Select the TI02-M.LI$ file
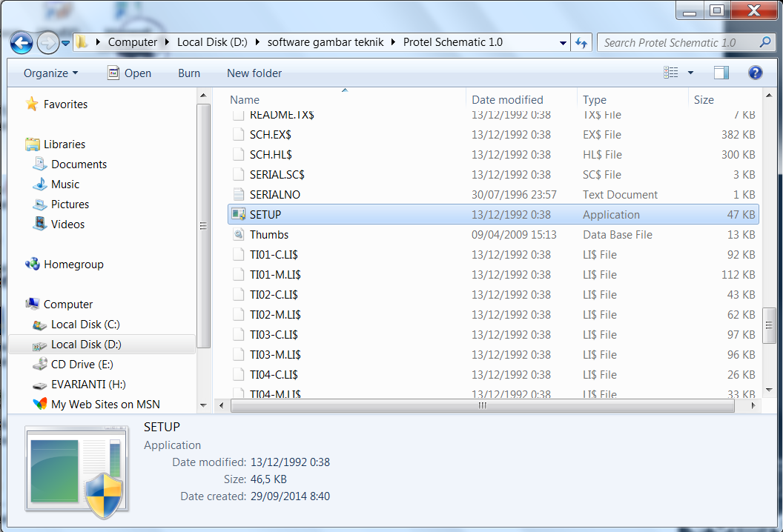 [x=493, y=314]
